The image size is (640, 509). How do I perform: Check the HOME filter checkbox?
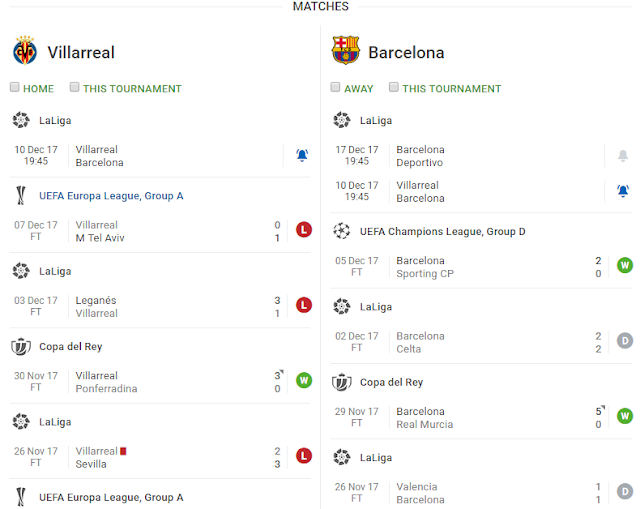pyautogui.click(x=15, y=87)
